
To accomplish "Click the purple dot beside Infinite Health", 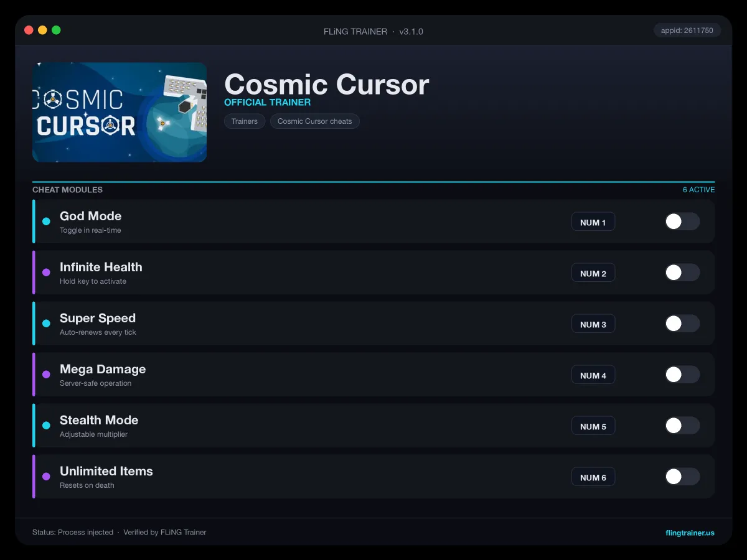I will pos(46,273).
